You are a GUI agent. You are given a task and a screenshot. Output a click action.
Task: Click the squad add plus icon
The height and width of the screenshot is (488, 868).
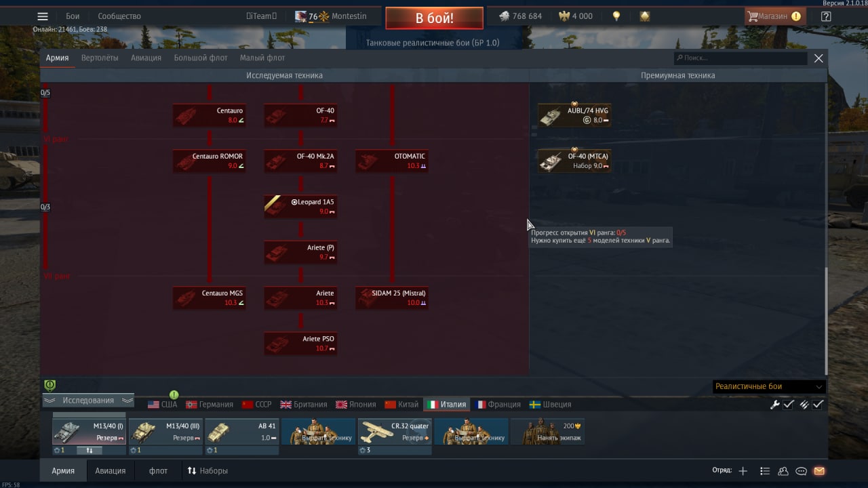[743, 471]
